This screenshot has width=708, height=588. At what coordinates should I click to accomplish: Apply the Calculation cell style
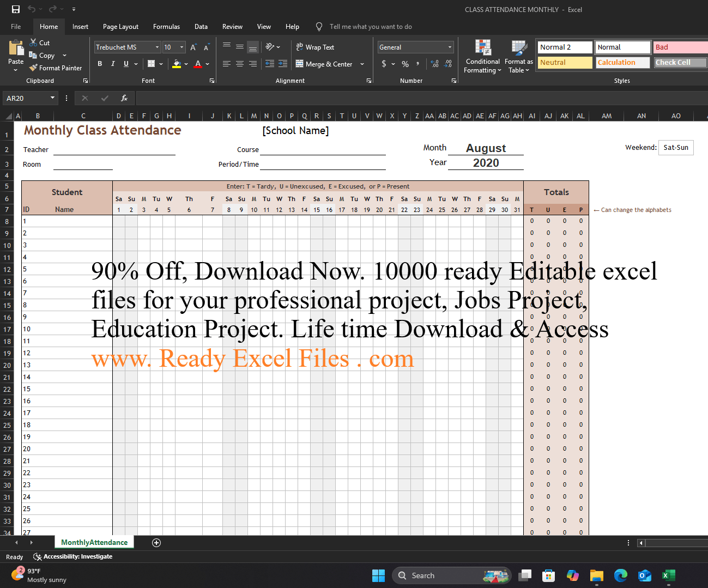click(622, 63)
